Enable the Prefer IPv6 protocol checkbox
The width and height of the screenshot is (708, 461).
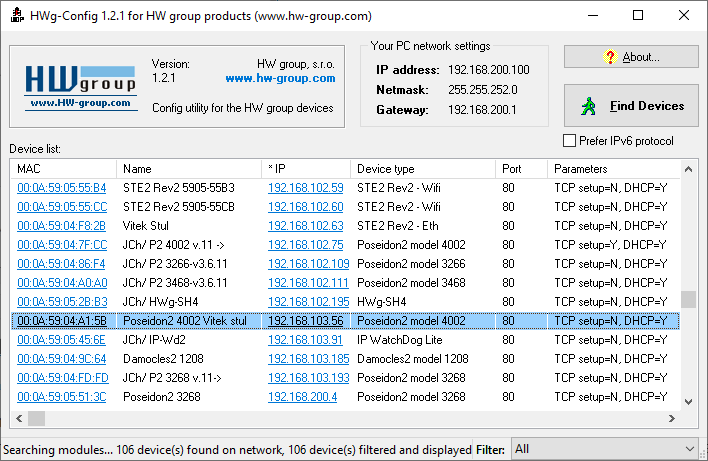569,141
